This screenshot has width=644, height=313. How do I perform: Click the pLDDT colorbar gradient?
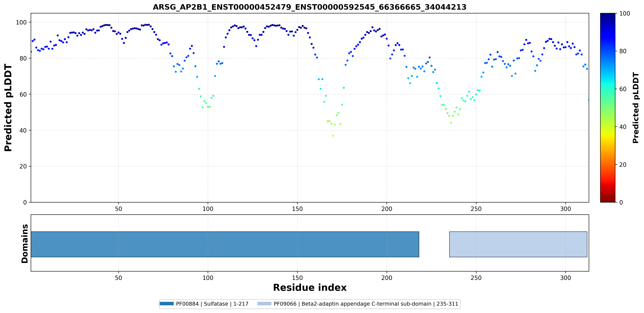[x=608, y=108]
